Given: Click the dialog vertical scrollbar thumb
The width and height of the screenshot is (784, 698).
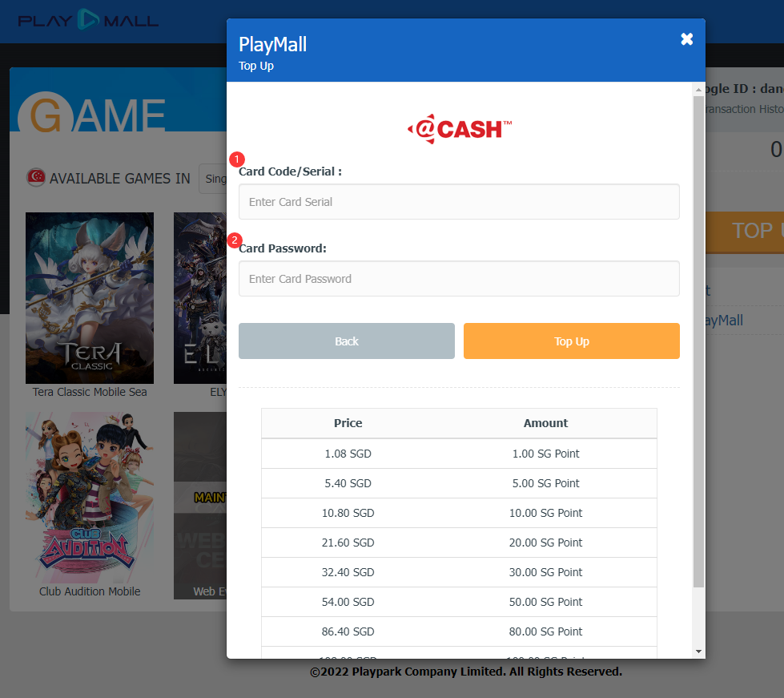Looking at the screenshot, I should (x=698, y=341).
